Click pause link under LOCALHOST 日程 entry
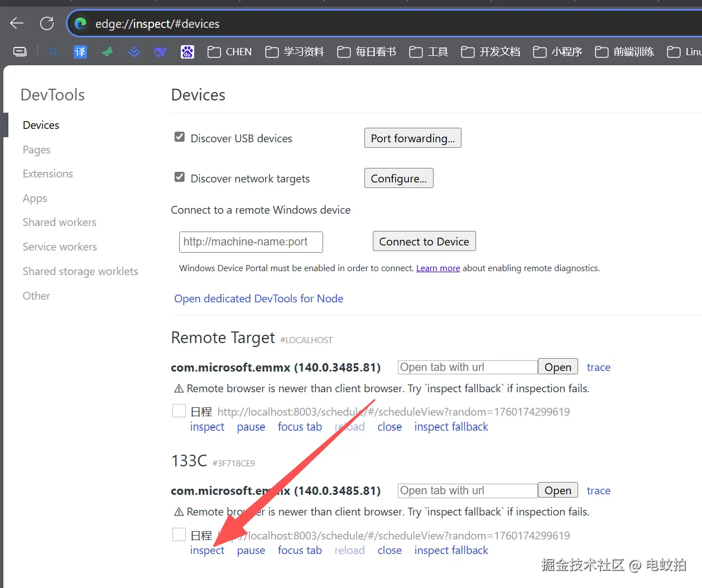Screen dimensions: 702x588 point(251,427)
